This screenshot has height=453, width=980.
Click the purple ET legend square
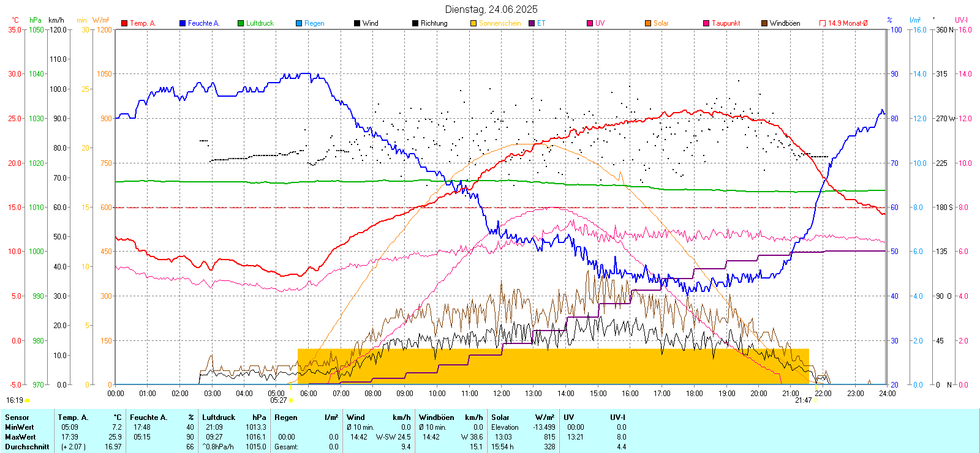click(532, 23)
